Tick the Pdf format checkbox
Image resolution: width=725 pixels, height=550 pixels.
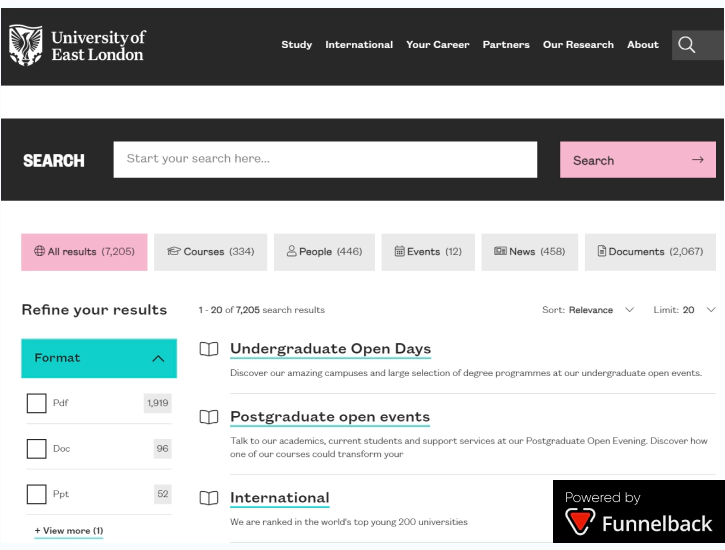37,403
